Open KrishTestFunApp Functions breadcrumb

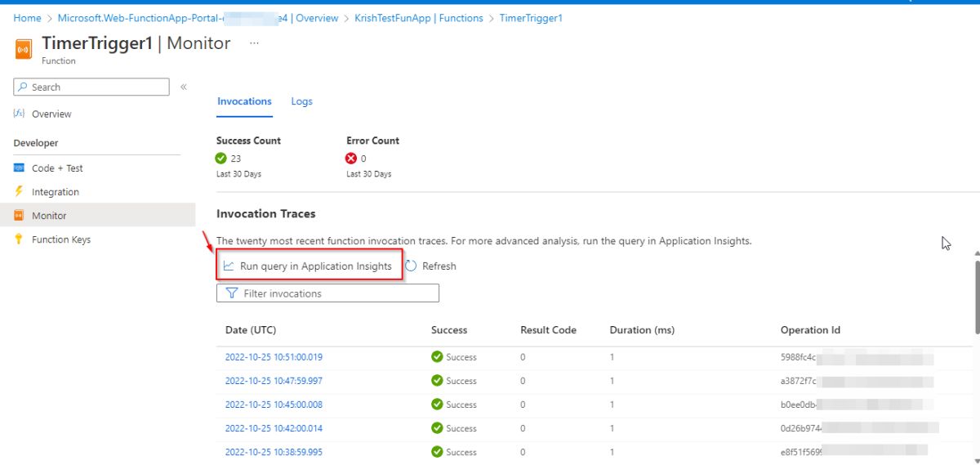point(418,18)
